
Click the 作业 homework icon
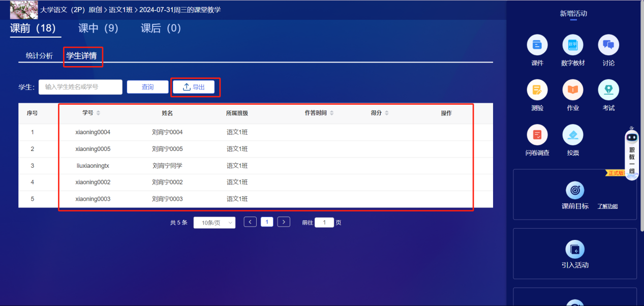(573, 90)
